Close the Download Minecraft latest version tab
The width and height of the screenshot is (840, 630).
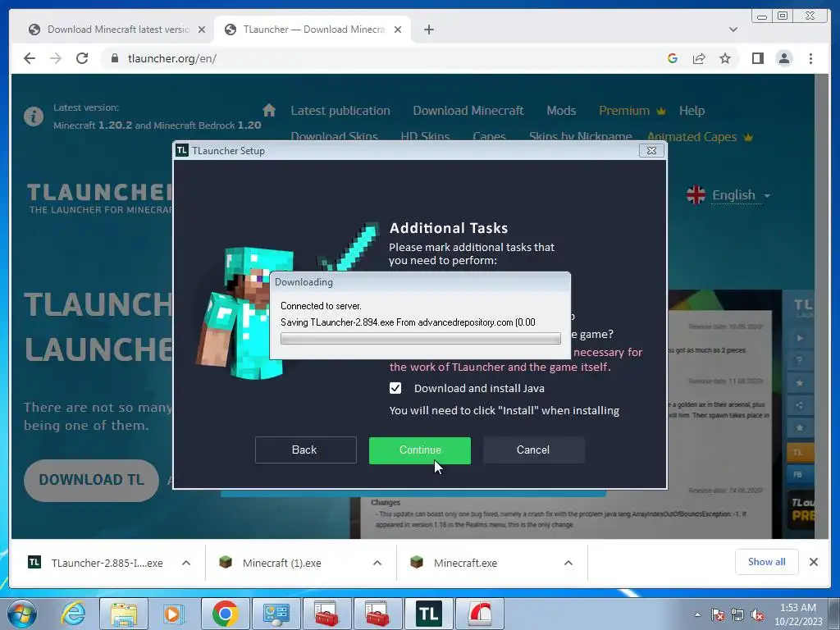[x=202, y=30]
